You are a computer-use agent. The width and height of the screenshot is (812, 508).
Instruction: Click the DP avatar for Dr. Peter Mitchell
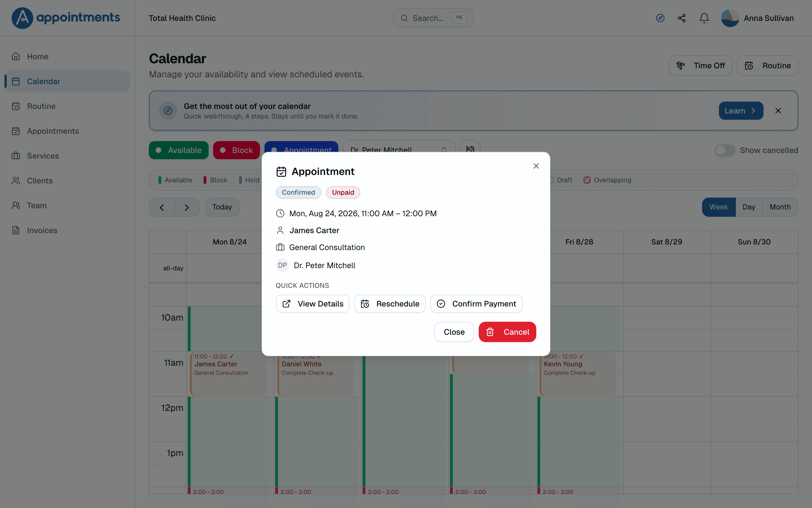click(283, 265)
